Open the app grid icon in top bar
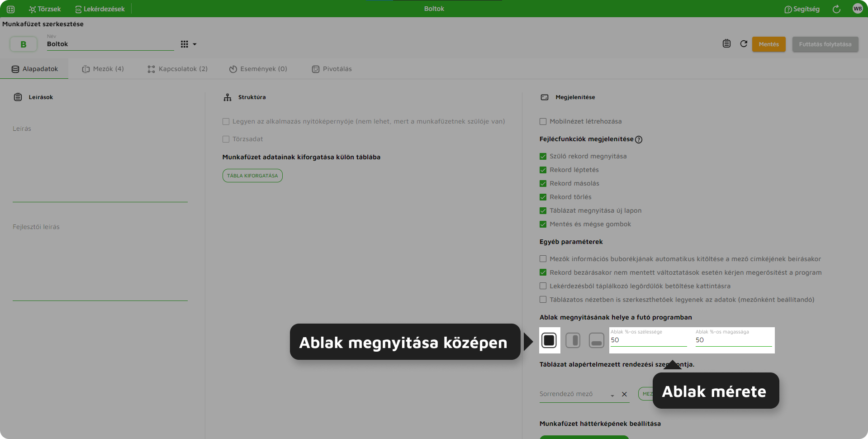The image size is (868, 439). (11, 9)
